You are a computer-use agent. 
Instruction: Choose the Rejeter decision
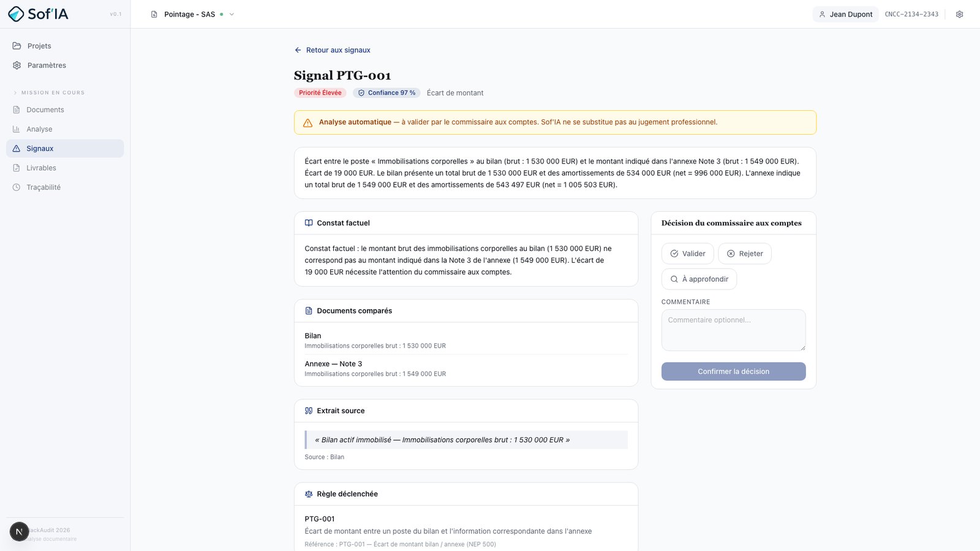pyautogui.click(x=745, y=253)
